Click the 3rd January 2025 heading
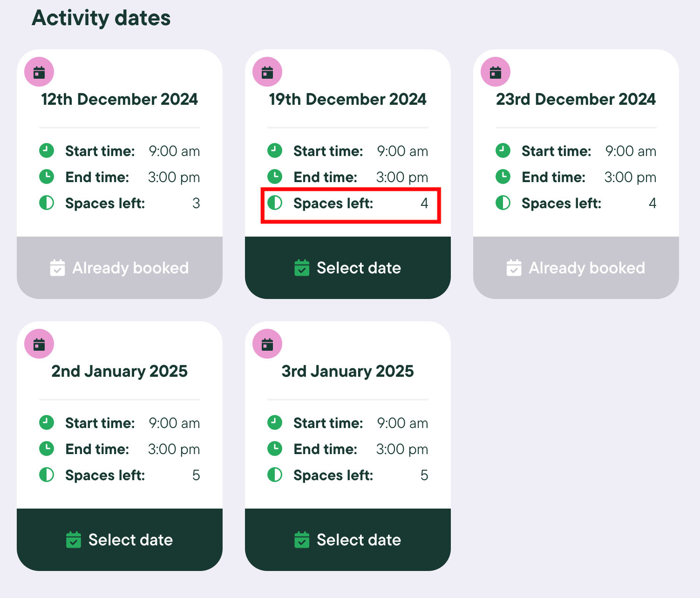Image resolution: width=700 pixels, height=598 pixels. [348, 371]
